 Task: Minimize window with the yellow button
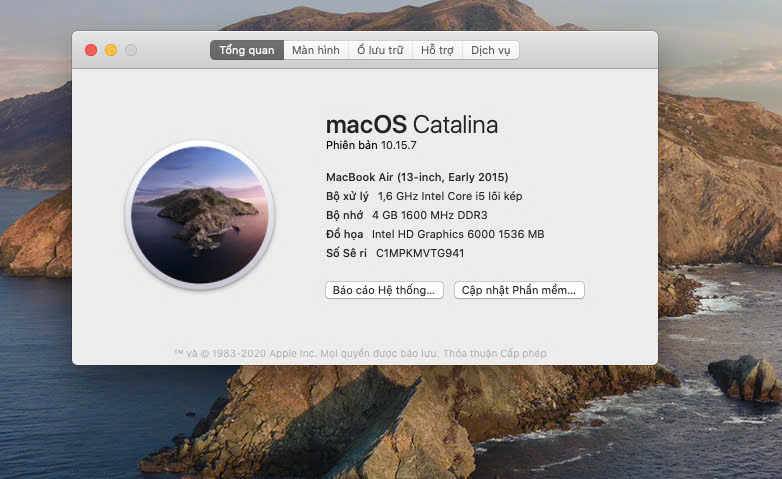click(111, 50)
